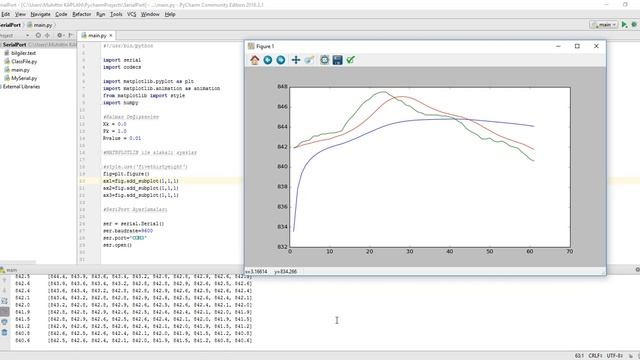Click main.py in the breadcrumb bar
The width and height of the screenshot is (640, 360).
(x=40, y=25)
